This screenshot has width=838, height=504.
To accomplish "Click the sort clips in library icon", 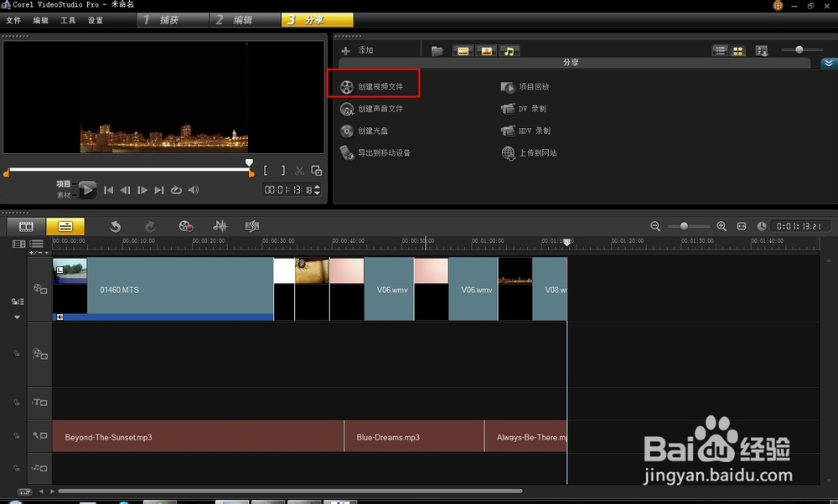I will [x=762, y=51].
